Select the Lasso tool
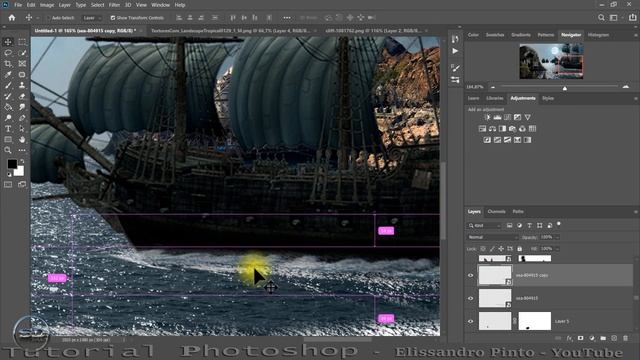This screenshot has height=360, width=640. (8, 53)
